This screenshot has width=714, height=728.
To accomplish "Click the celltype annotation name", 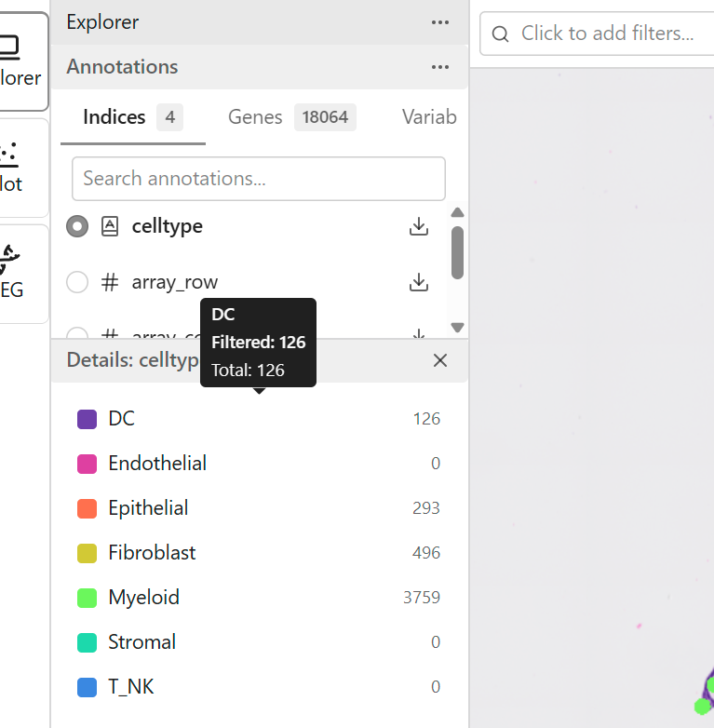I will click(168, 226).
